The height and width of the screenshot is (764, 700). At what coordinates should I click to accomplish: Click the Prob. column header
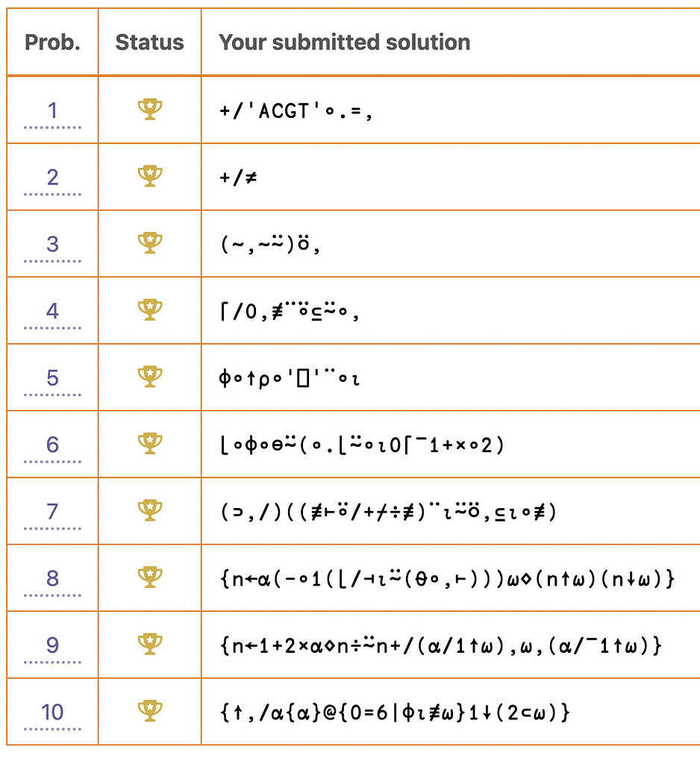coord(52,43)
